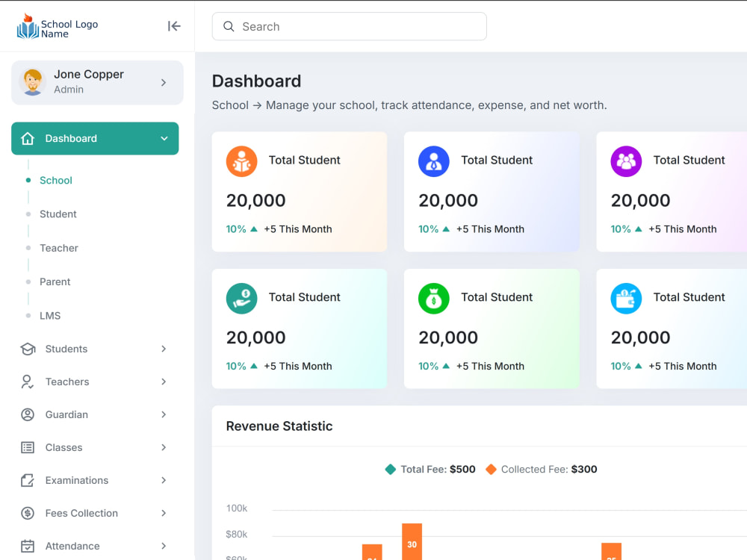
Task: Click the Classes list icon
Action: 28,447
